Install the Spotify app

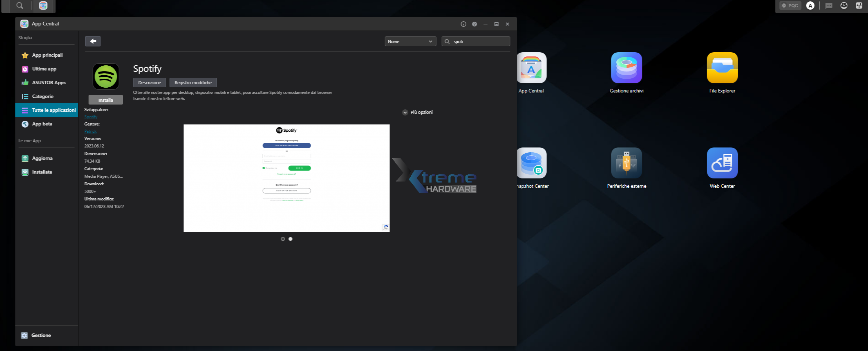[106, 100]
